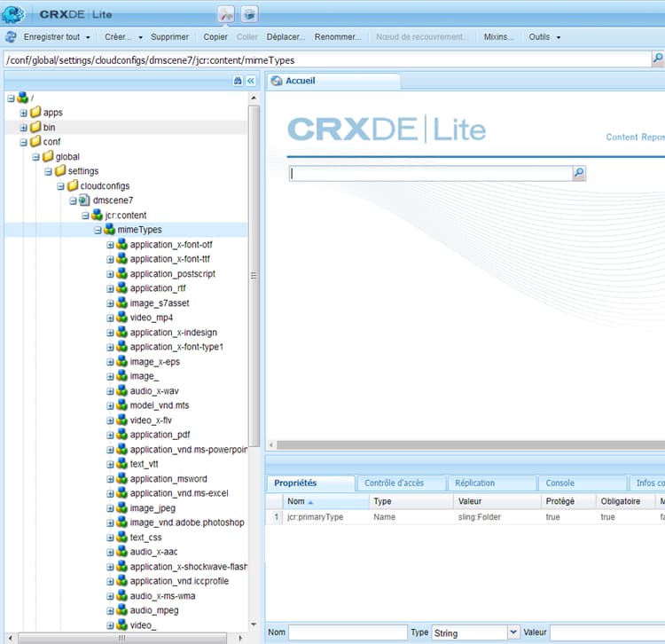
Task: Click the jcr:content node icon
Action: 98,215
